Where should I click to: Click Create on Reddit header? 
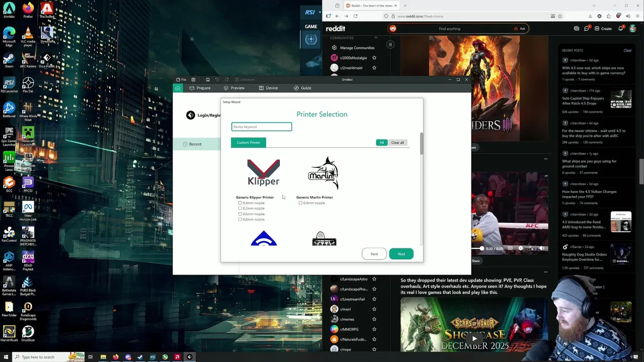[x=603, y=29]
